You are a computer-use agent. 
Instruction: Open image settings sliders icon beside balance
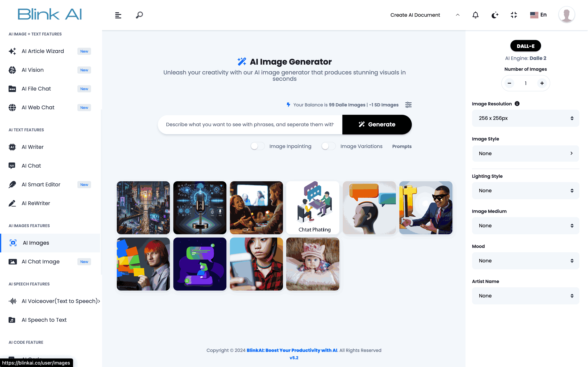tap(409, 105)
